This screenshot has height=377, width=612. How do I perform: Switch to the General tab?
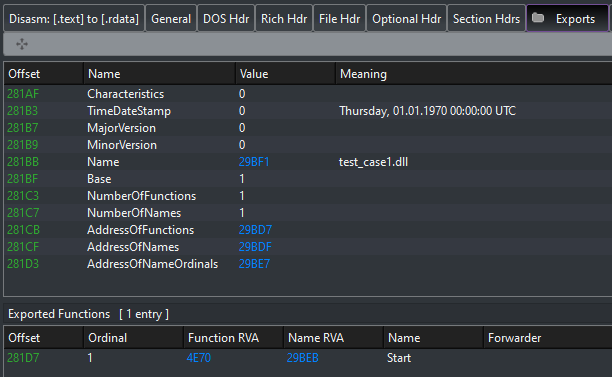(171, 19)
